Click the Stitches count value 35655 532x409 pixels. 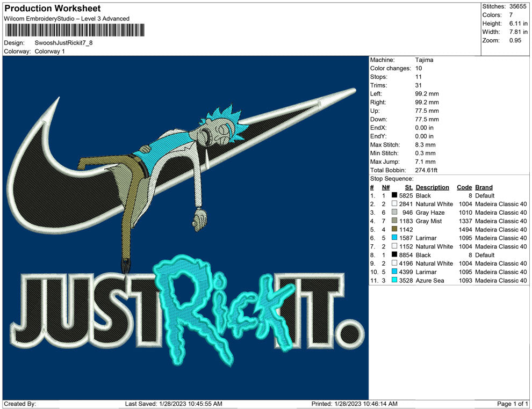pos(519,6)
